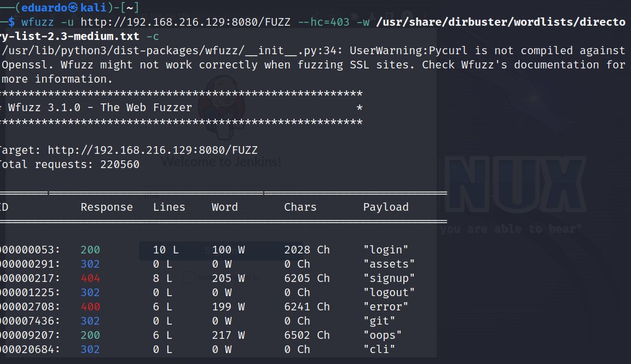631x364 pixels.
Task: Click the "signup" payload text
Action: [x=389, y=279]
